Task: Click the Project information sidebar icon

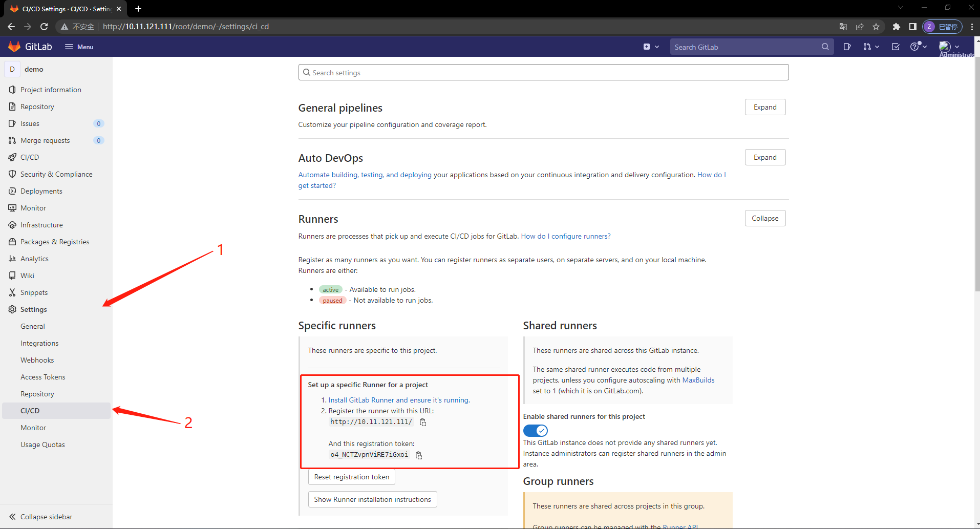Action: coord(12,90)
